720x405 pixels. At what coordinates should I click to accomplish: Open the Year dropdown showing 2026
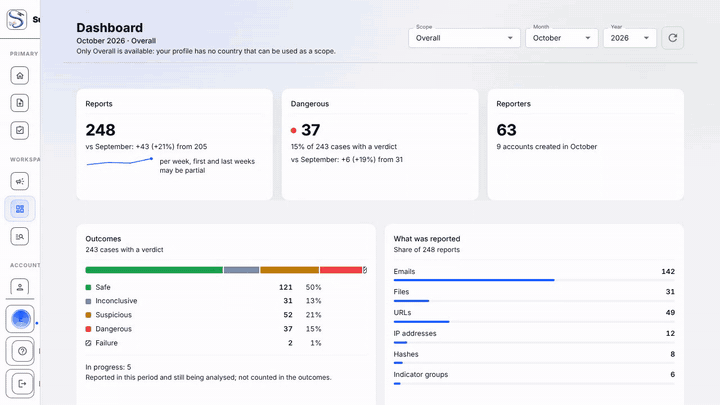(630, 38)
